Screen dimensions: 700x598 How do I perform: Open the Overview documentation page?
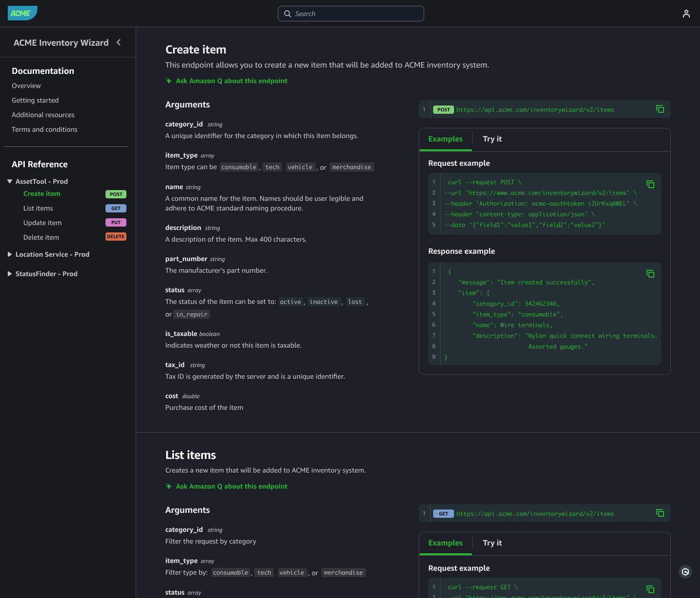point(26,86)
